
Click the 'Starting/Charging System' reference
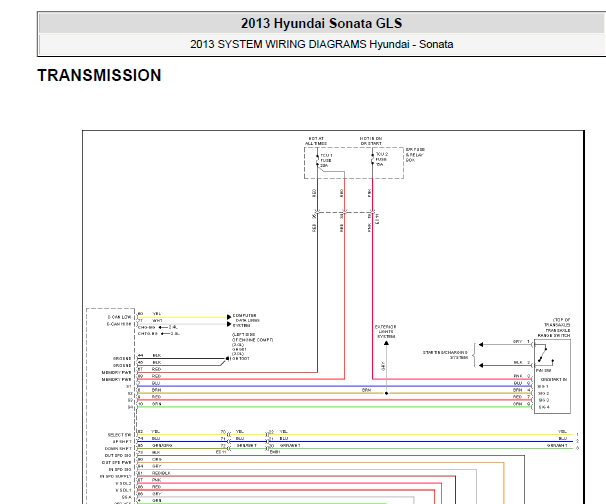(445, 355)
